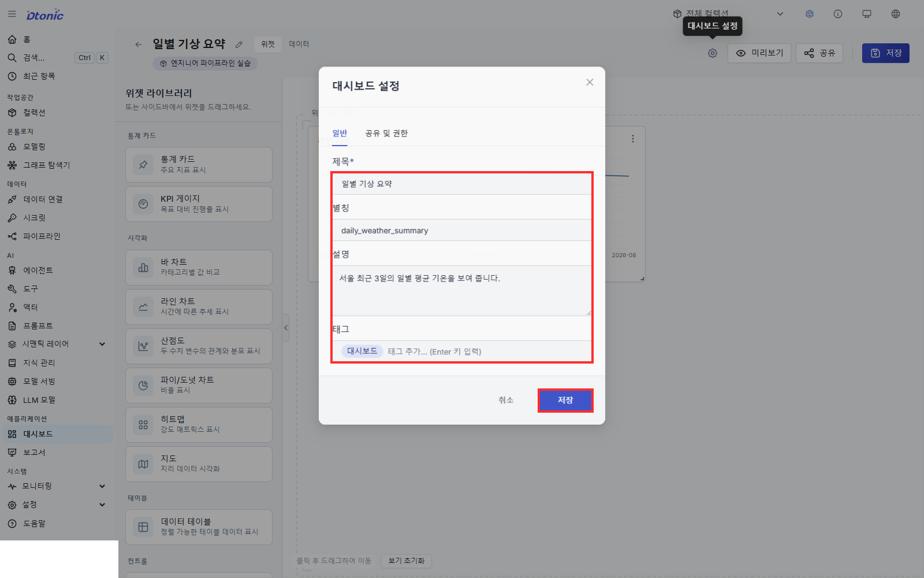Click the 별칭 alias input field
Screen dimensions: 924x578
462,230
